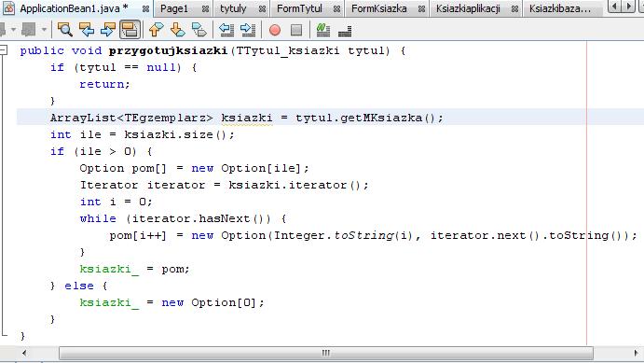Start macro recording red button

275,30
